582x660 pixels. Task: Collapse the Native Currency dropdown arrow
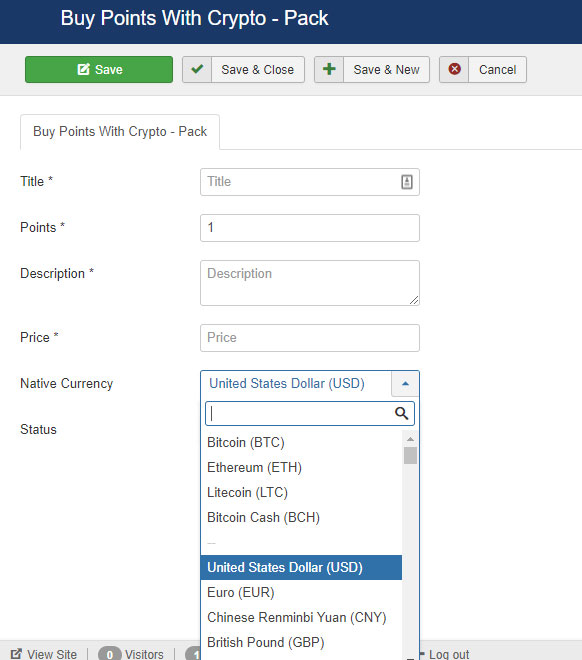pos(405,383)
